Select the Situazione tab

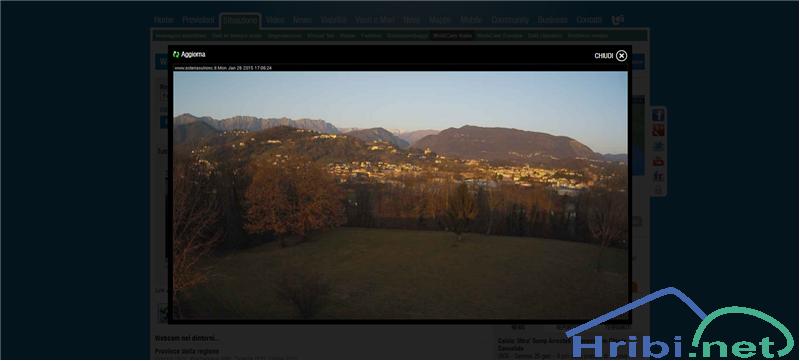coord(240,20)
